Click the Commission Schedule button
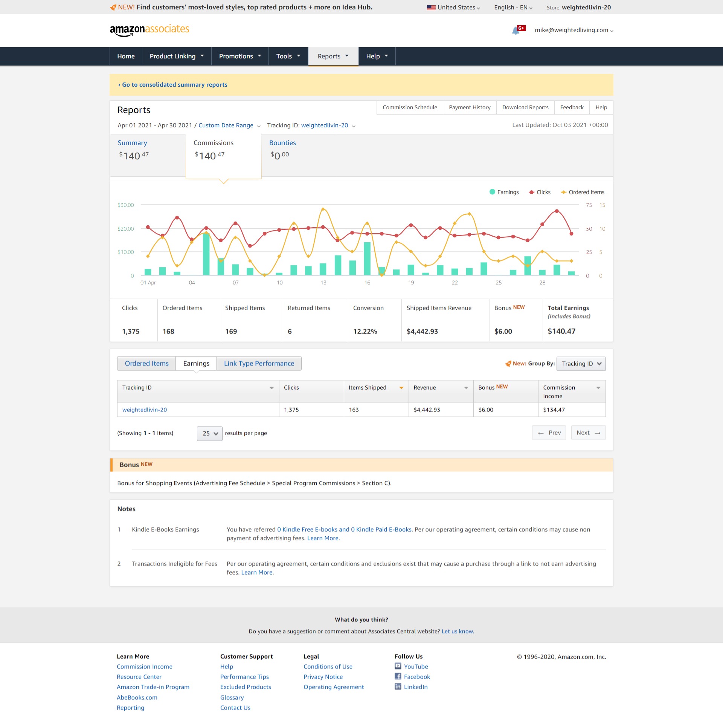Image resolution: width=723 pixels, height=728 pixels. tap(410, 107)
